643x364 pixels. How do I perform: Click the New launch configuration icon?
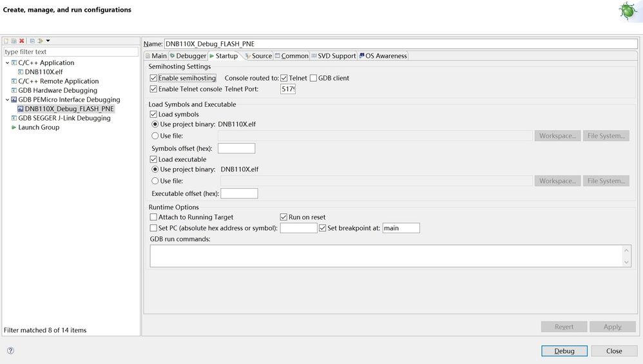pos(6,41)
